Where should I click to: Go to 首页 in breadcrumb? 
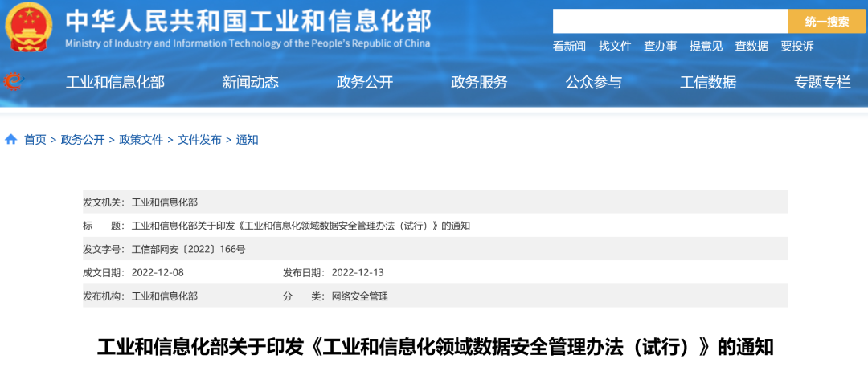tap(35, 140)
